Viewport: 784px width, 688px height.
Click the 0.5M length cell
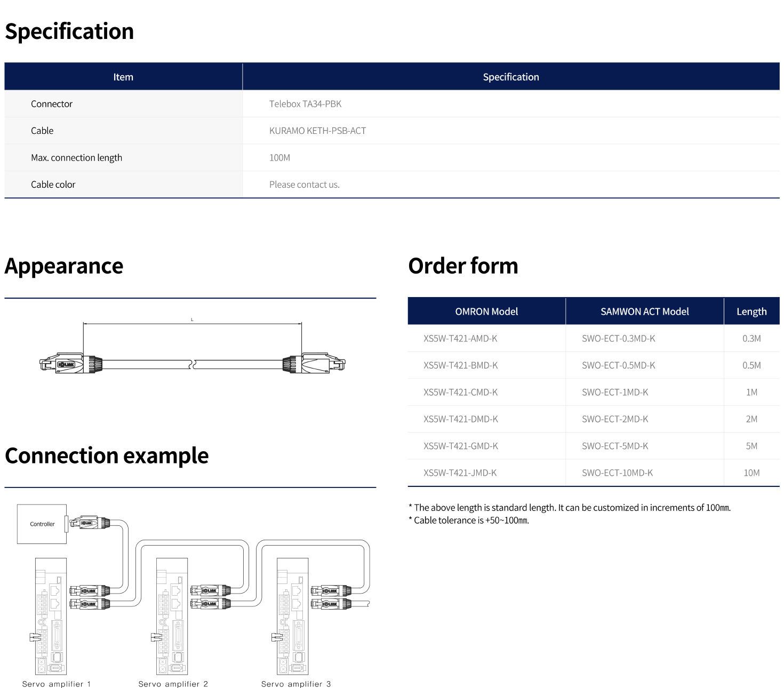(x=751, y=365)
